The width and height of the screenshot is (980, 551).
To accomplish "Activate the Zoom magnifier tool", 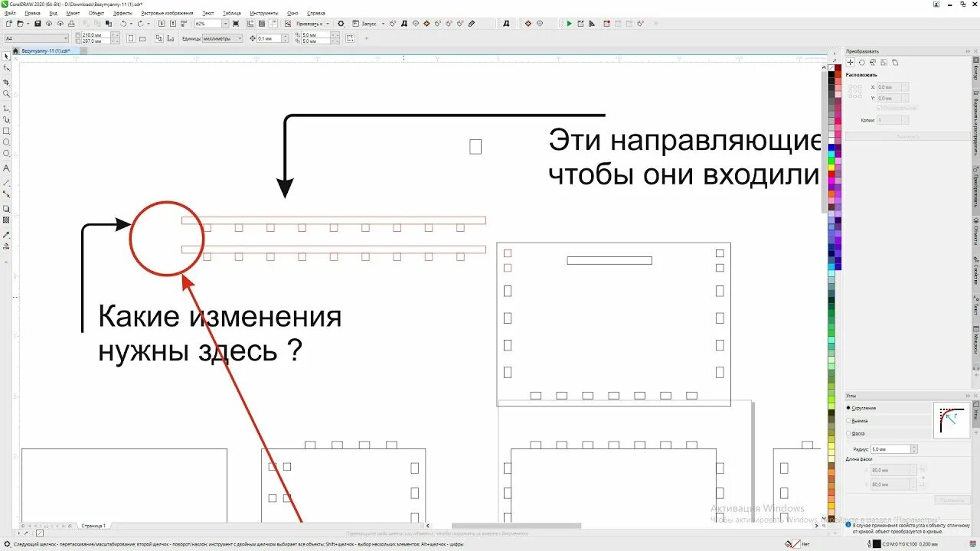I will click(6, 94).
